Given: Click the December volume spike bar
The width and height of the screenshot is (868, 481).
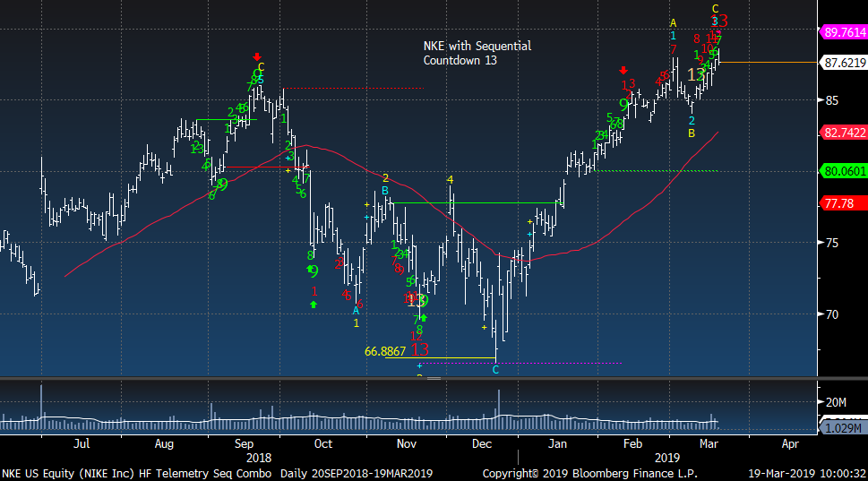Looking at the screenshot, I should tap(499, 409).
